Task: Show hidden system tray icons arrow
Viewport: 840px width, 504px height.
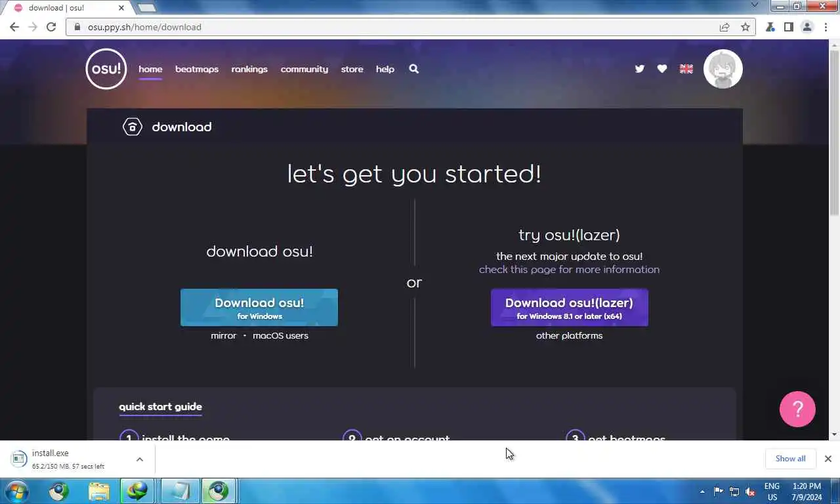Action: pyautogui.click(x=702, y=491)
